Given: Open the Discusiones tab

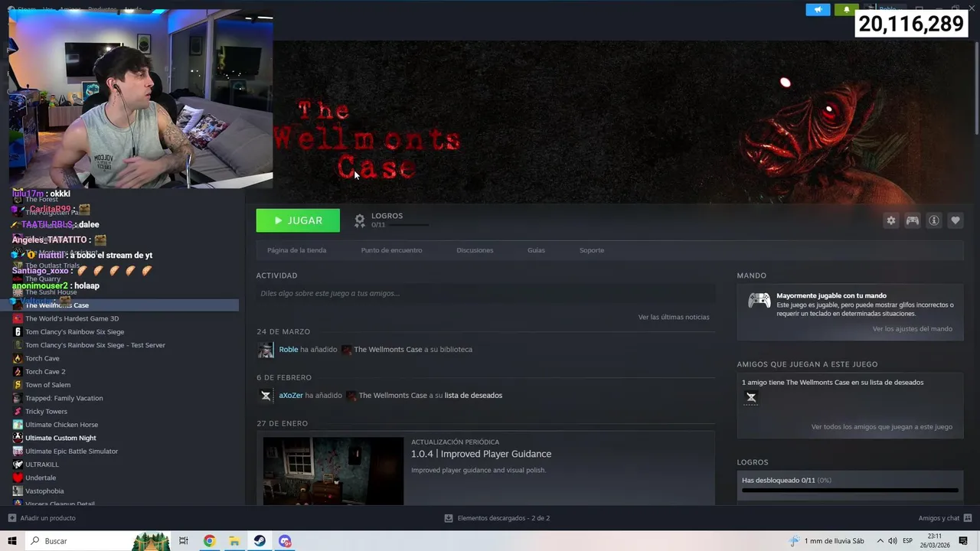Looking at the screenshot, I should coord(475,250).
